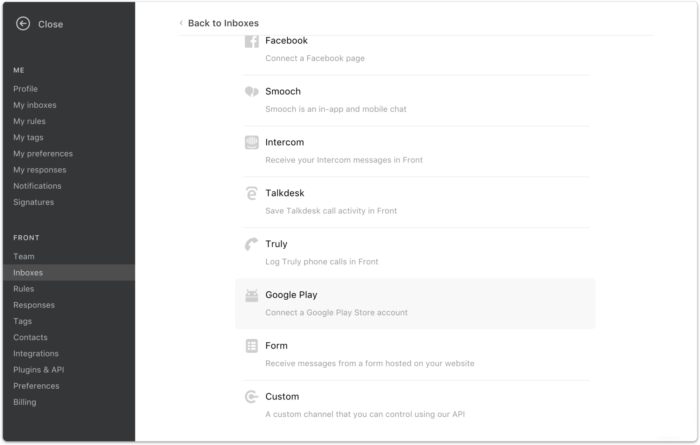Screen dimensions: 700x445
Task: Open the Billing section
Action: [25, 402]
